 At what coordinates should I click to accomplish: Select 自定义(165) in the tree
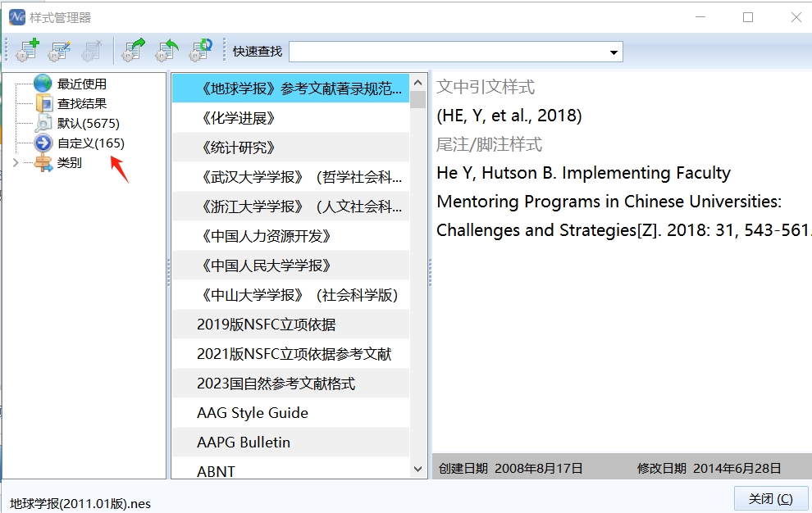click(90, 143)
